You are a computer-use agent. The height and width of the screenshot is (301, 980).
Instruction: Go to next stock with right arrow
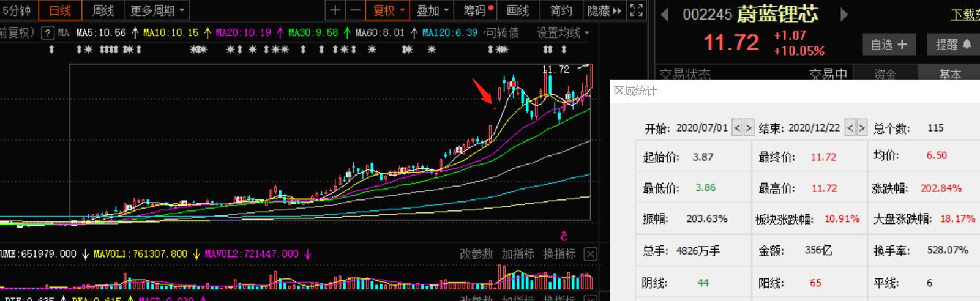pos(844,14)
